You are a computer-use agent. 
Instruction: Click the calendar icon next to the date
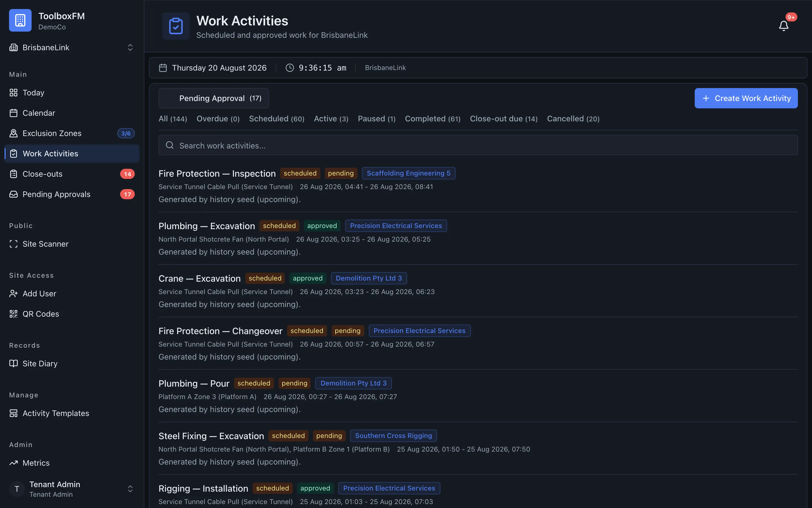163,67
